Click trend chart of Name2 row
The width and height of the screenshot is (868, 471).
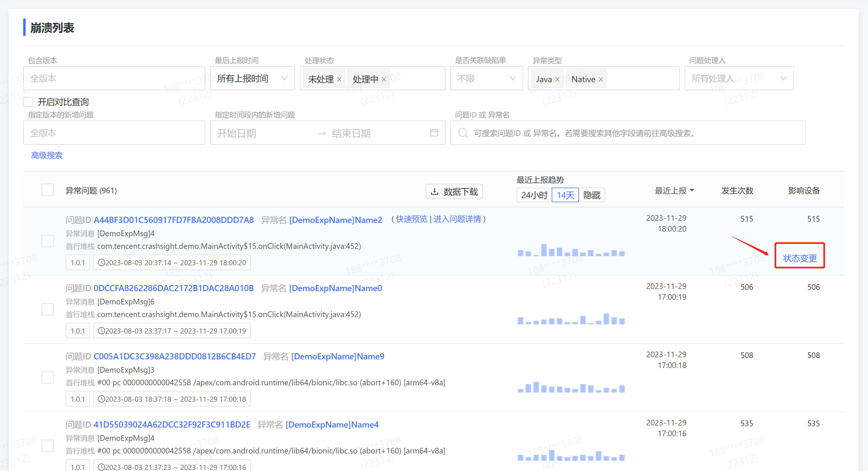click(x=571, y=250)
